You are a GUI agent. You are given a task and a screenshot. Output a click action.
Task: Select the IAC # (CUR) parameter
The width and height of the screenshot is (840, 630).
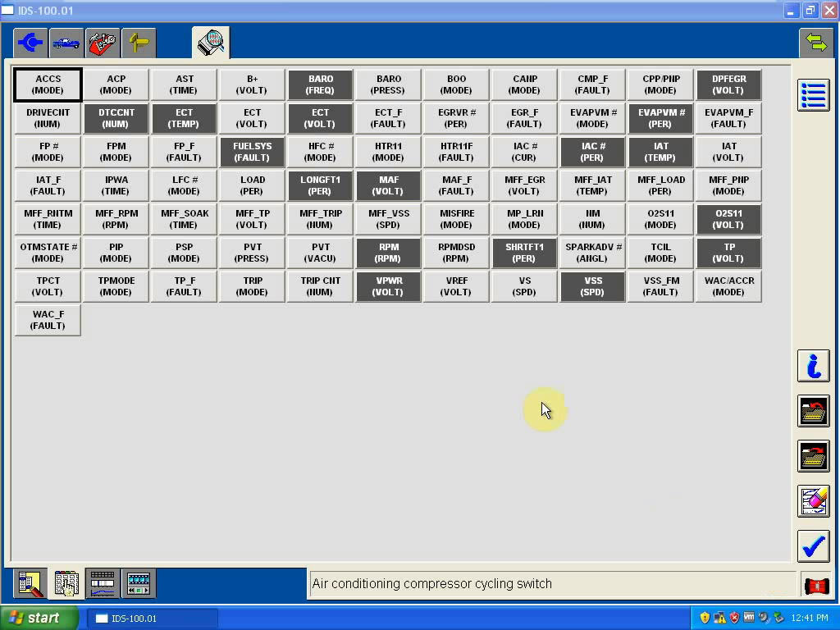[524, 152]
